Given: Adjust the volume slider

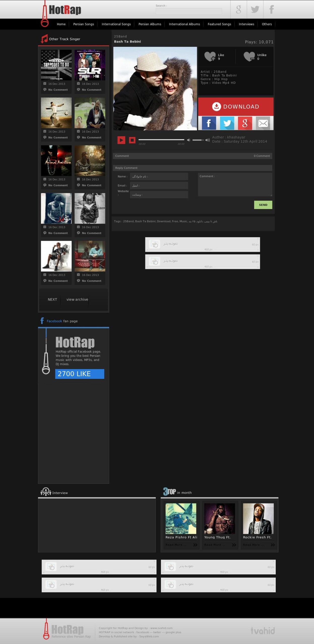Looking at the screenshot, I should pos(198,140).
